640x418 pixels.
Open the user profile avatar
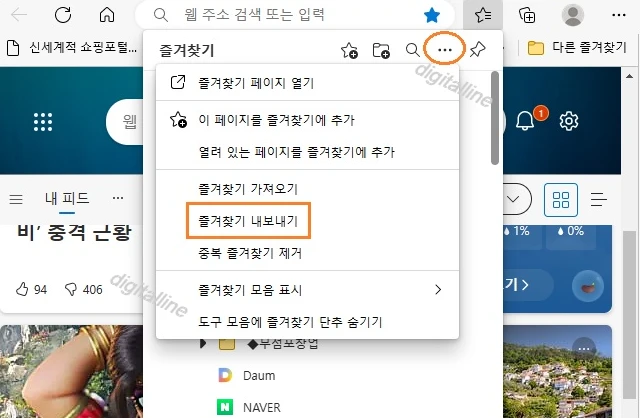(x=573, y=15)
